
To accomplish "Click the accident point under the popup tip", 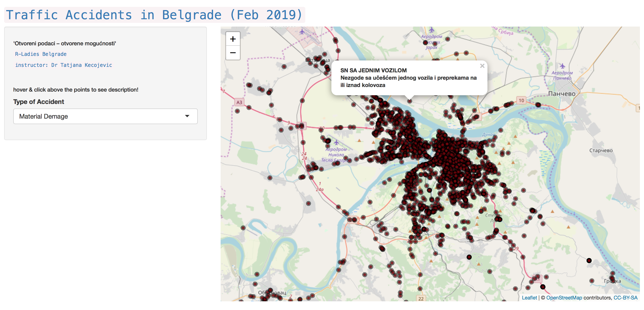I will pos(409,101).
